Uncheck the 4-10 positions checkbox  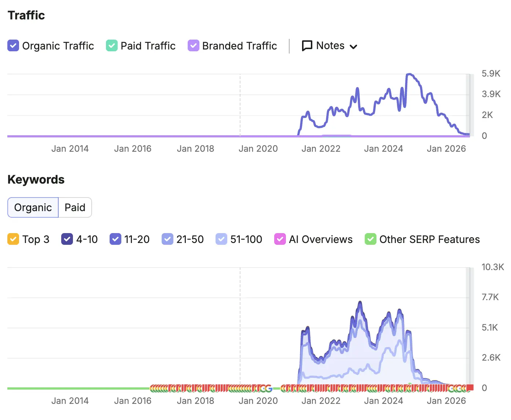67,239
